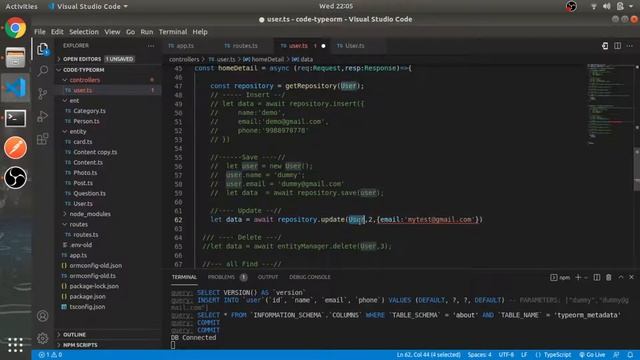Change Spaces: 4 indentation setting
This screenshot has width=640, height=360.
coord(480,355)
